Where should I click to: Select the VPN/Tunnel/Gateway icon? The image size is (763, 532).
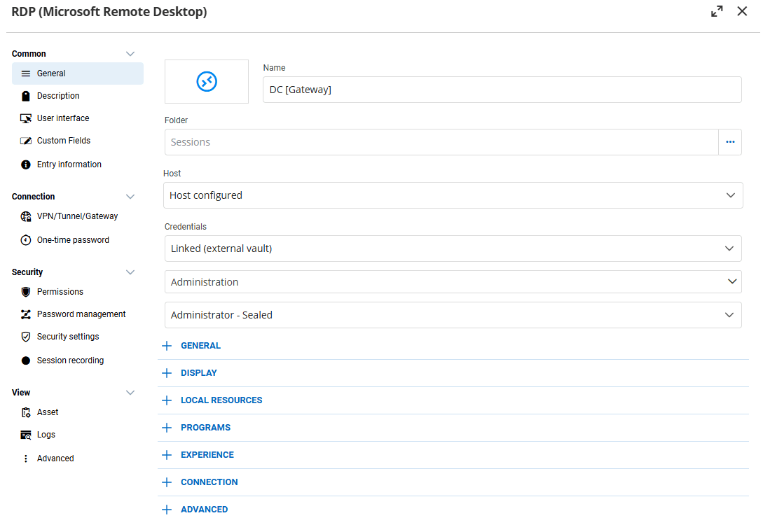25,216
